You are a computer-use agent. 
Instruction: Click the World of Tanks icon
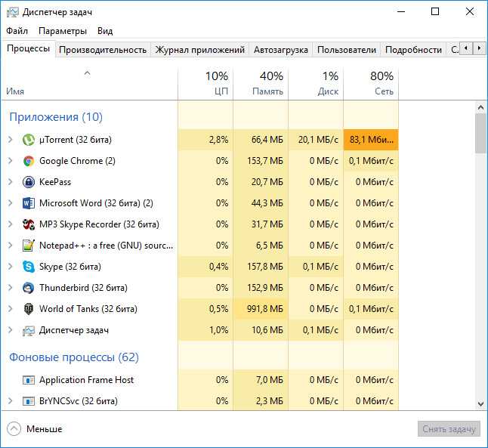[29, 309]
